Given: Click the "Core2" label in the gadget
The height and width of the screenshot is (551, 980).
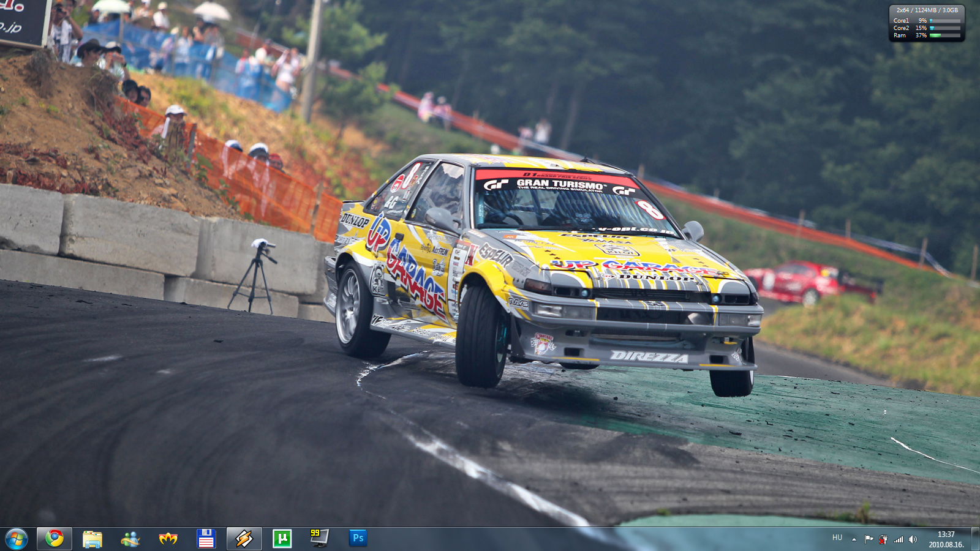Looking at the screenshot, I should [901, 28].
